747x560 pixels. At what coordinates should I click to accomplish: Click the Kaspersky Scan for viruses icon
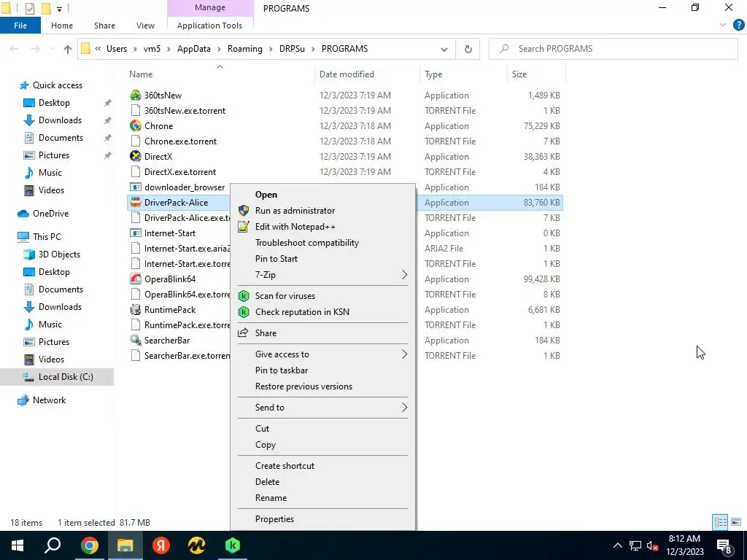pyautogui.click(x=244, y=296)
